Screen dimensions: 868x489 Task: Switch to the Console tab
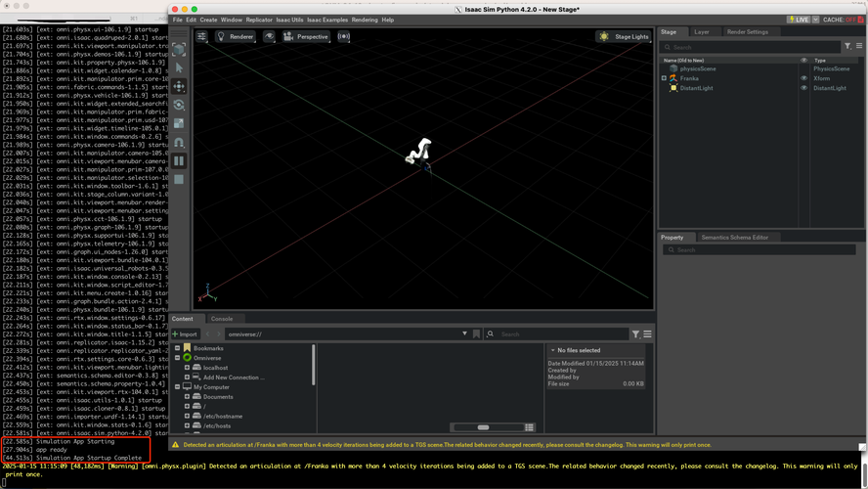pyautogui.click(x=222, y=319)
